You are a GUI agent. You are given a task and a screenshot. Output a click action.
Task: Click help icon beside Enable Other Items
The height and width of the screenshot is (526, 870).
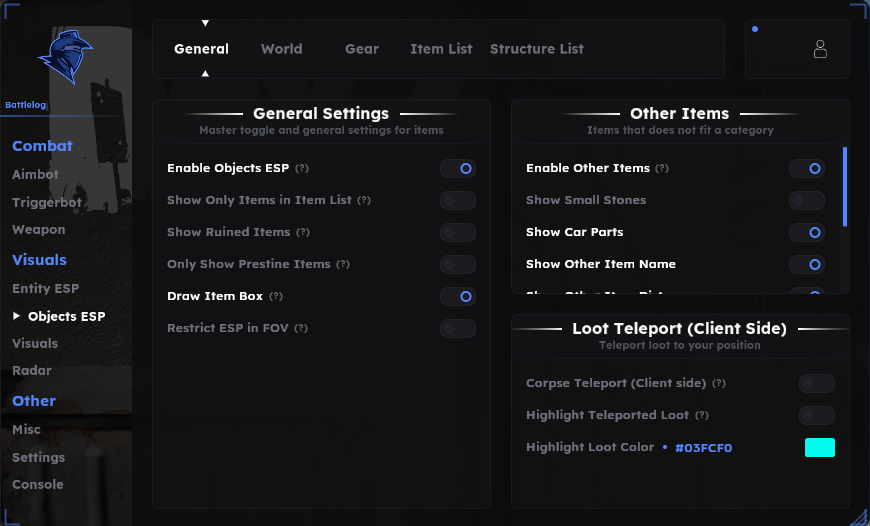pos(662,168)
